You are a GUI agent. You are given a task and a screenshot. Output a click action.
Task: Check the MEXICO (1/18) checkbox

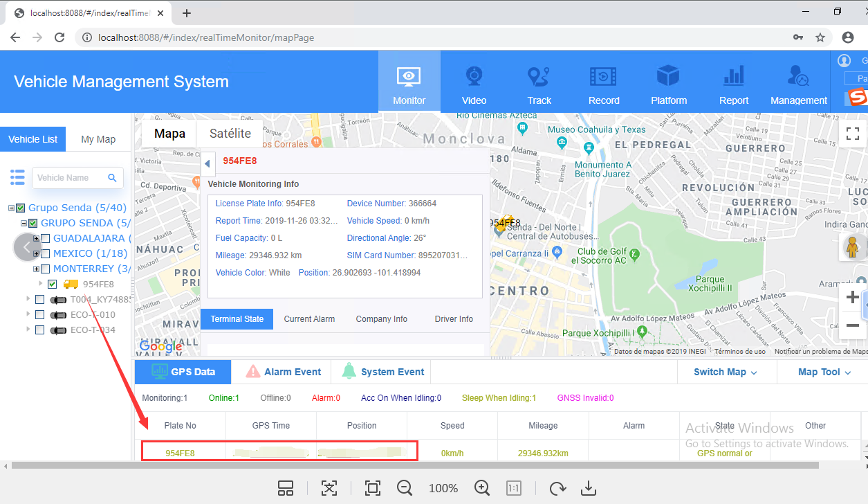point(45,253)
